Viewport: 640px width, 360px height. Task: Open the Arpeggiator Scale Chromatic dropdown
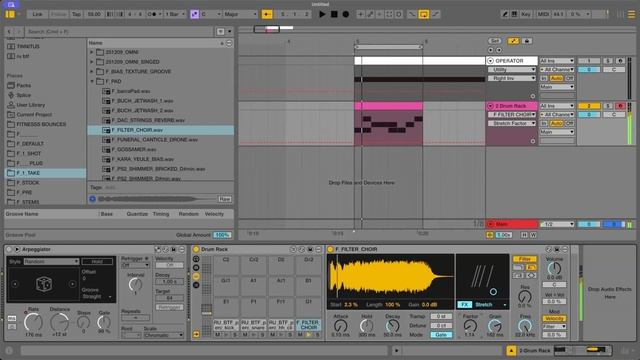point(163,335)
